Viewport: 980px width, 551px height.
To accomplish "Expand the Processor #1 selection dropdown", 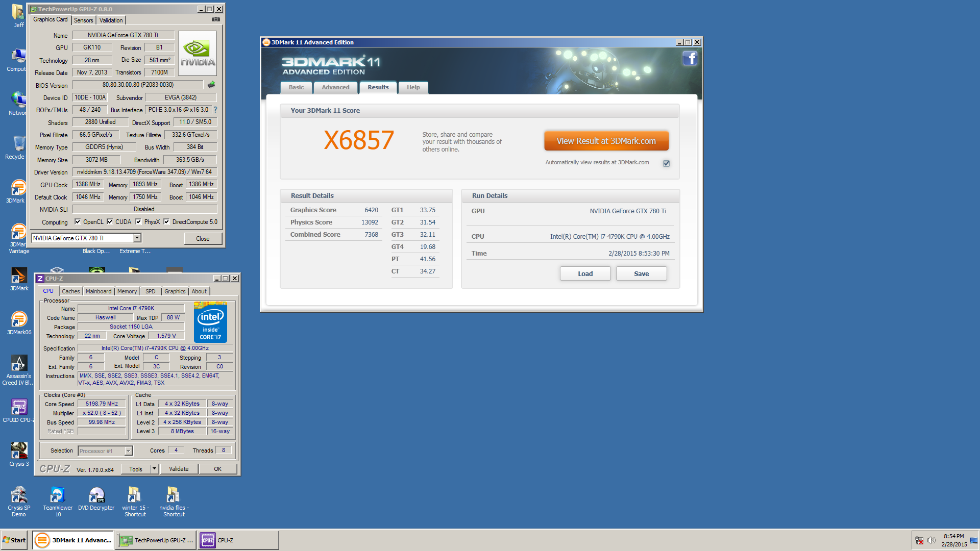I will [129, 451].
